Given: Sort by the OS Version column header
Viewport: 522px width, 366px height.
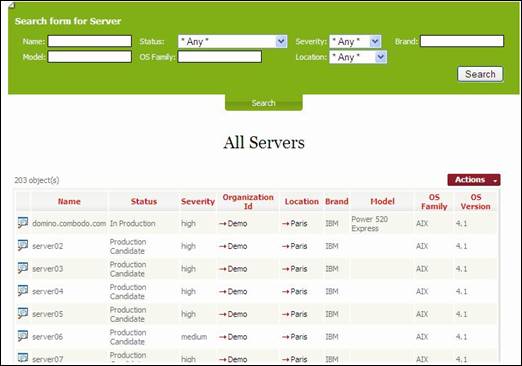Looking at the screenshot, I should tap(475, 202).
